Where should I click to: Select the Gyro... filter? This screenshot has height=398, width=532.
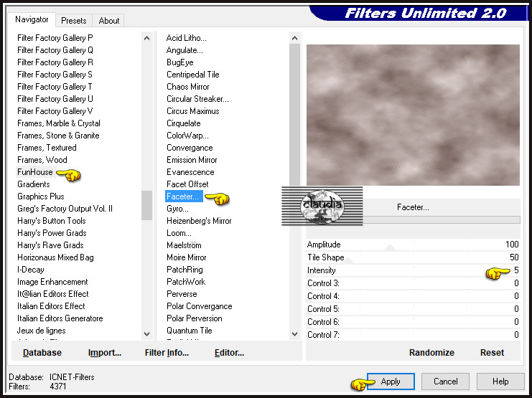pos(177,209)
